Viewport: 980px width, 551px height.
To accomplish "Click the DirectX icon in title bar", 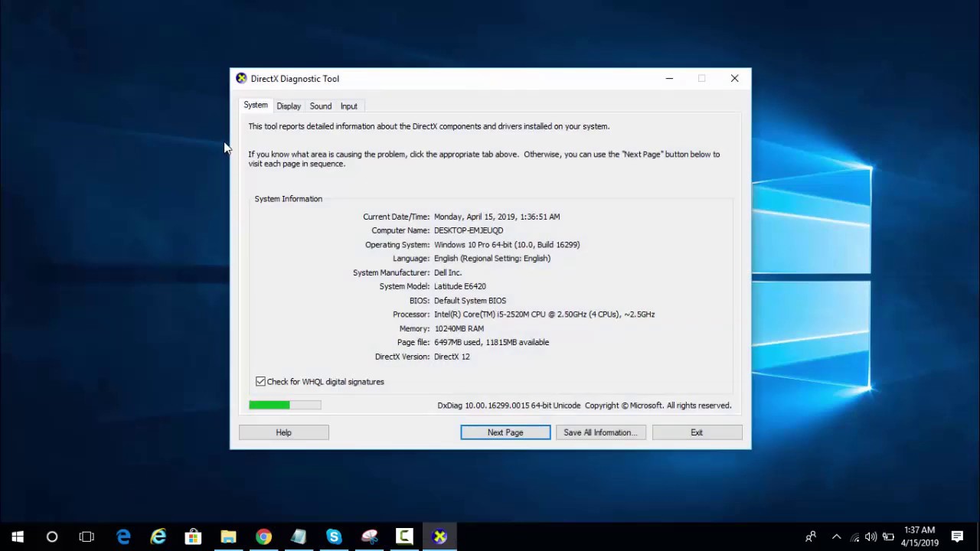I will coord(241,79).
